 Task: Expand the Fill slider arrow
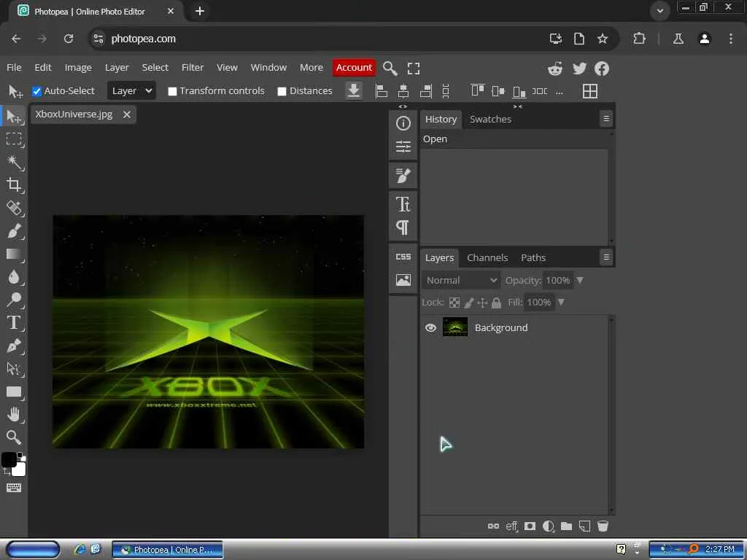(x=561, y=302)
